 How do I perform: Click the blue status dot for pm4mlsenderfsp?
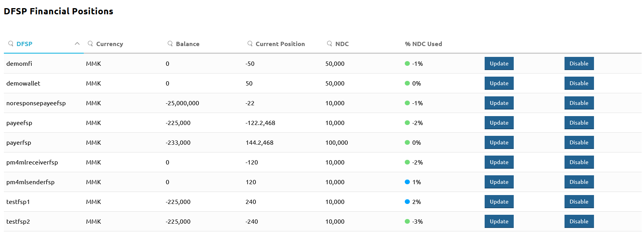407,182
